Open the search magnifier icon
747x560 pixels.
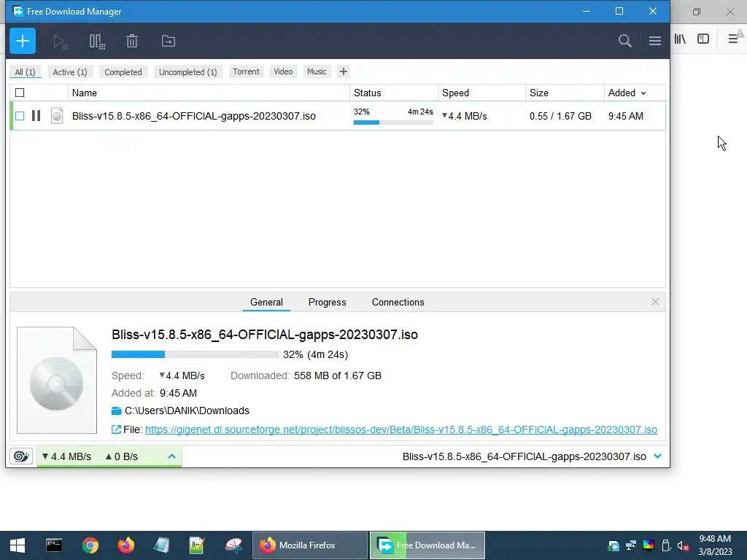[x=624, y=41]
